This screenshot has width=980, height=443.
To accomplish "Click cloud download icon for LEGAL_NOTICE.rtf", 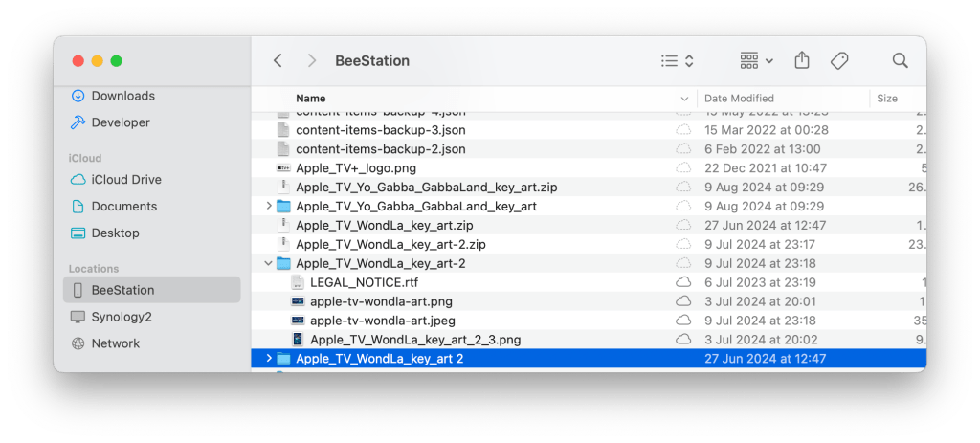I will click(x=683, y=282).
